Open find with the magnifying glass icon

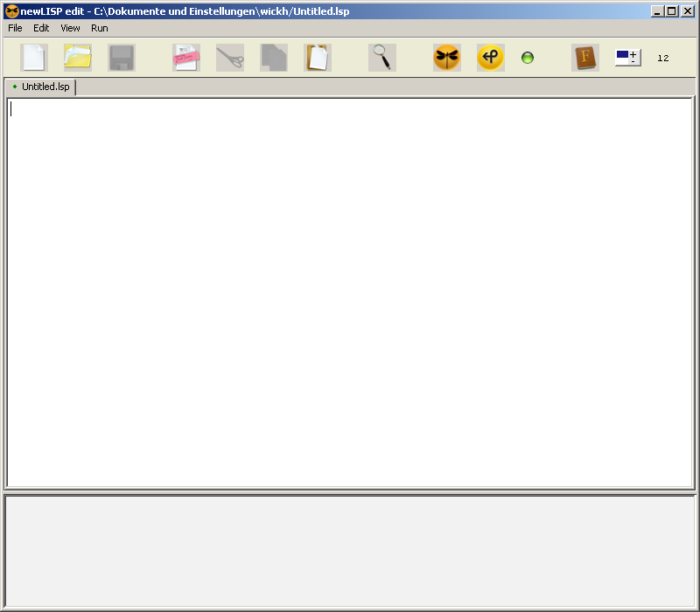382,58
